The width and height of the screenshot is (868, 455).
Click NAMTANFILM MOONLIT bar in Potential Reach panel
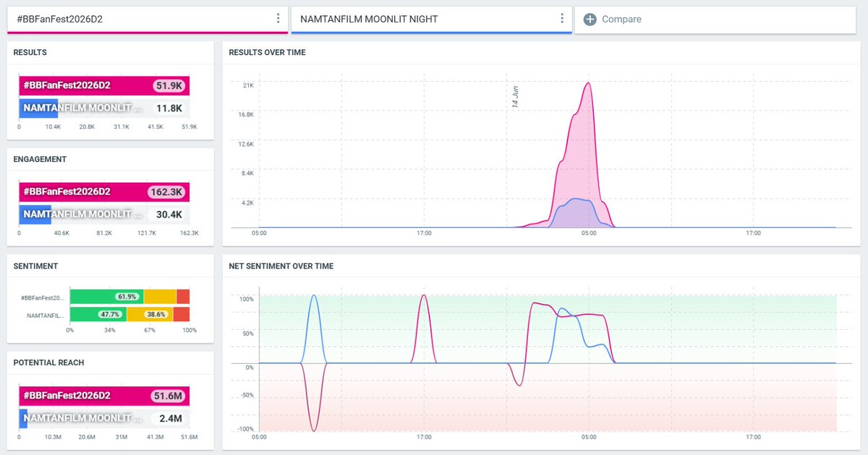pyautogui.click(x=23, y=418)
